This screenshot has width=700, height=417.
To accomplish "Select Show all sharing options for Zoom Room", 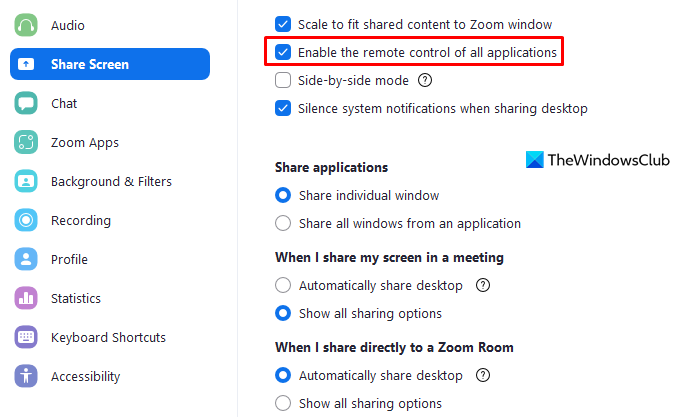I will (x=284, y=403).
